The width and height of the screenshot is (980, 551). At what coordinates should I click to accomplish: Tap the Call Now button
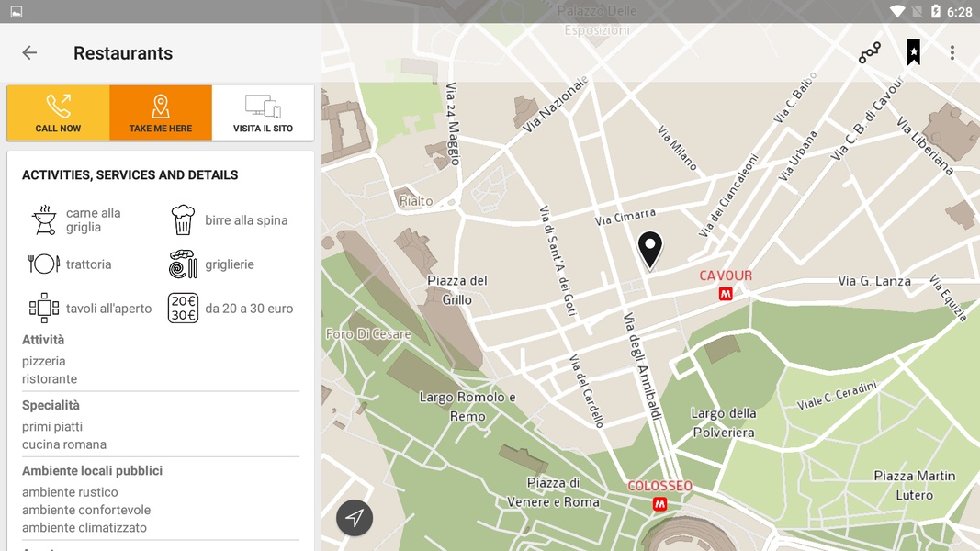click(x=58, y=112)
